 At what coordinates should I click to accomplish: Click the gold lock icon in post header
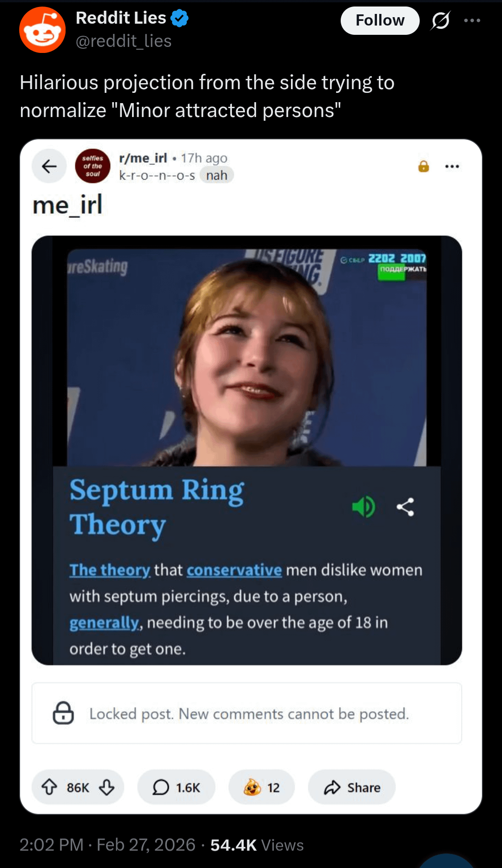(423, 166)
